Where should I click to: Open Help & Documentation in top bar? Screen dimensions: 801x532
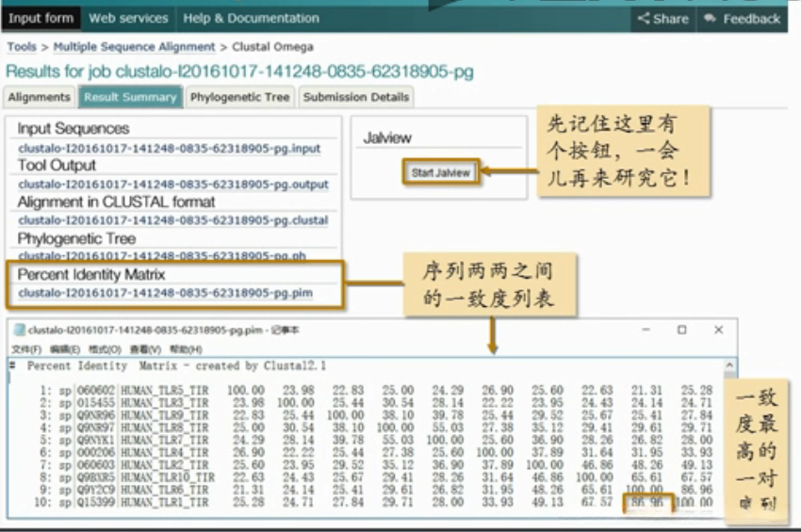251,19
